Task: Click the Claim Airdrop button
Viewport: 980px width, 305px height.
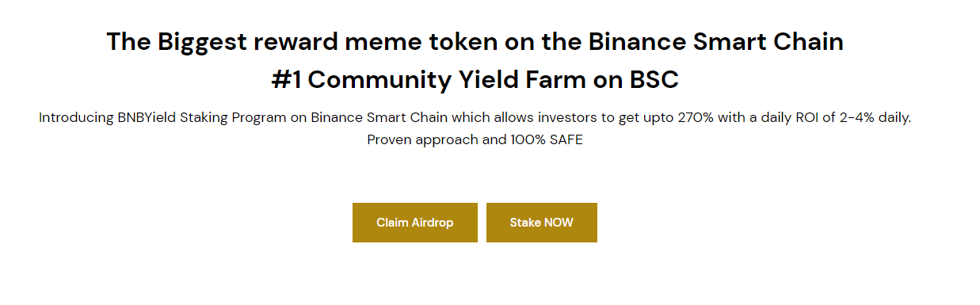Action: [414, 223]
